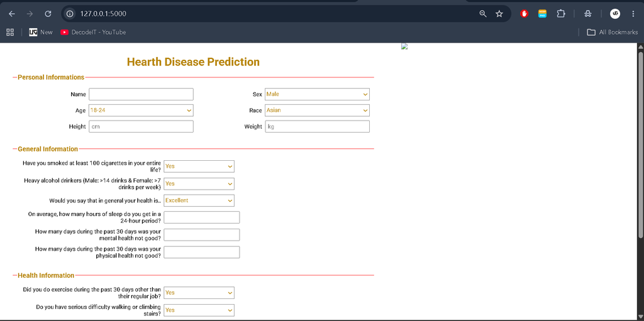This screenshot has width=644, height=321.
Task: Open the apps grid in bookmarks bar
Action: point(10,32)
